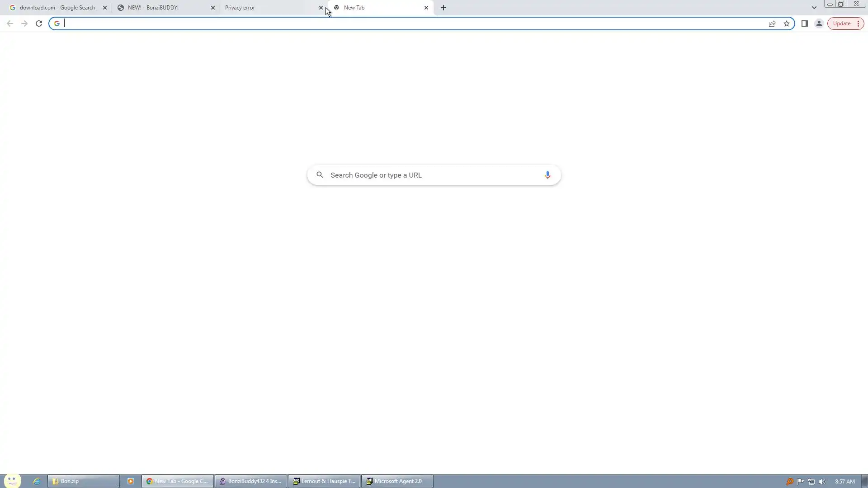Click the share this page icon
This screenshot has width=868, height=488.
point(772,23)
